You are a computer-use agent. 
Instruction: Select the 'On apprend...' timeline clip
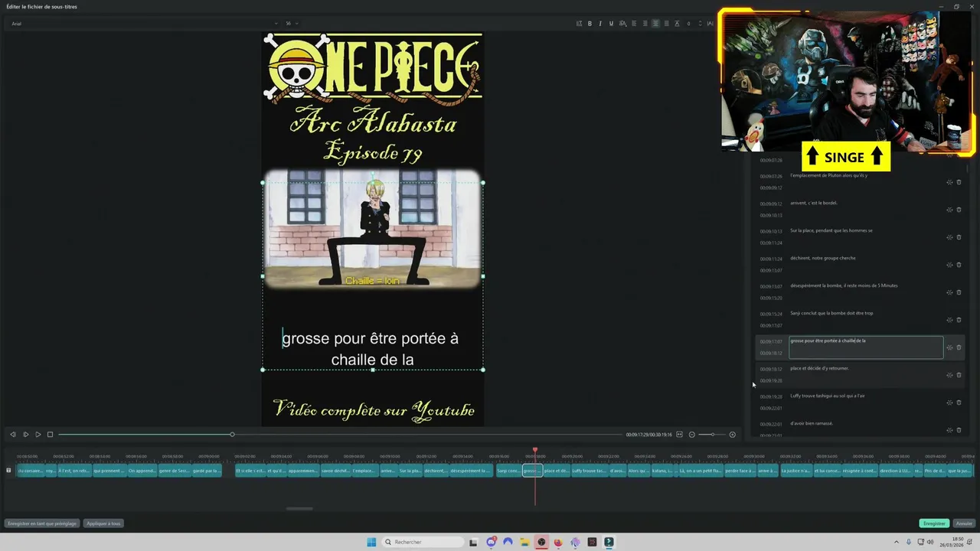pos(142,471)
